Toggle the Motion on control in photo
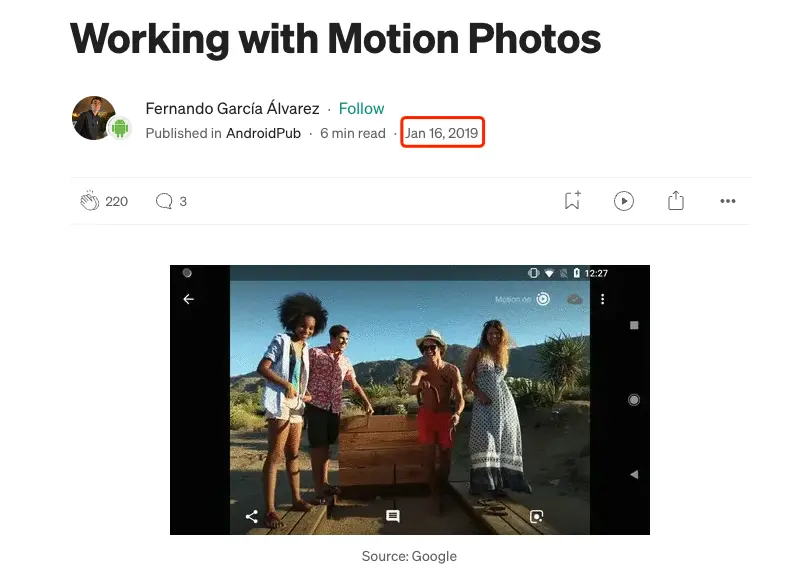Image resolution: width=806 pixels, height=583 pixels. (x=522, y=299)
